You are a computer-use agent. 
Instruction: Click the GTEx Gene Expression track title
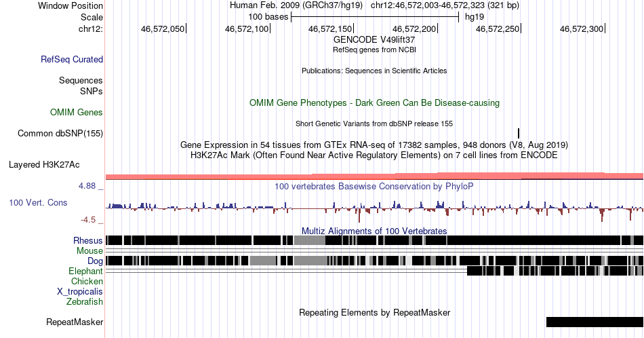pyautogui.click(x=374, y=145)
